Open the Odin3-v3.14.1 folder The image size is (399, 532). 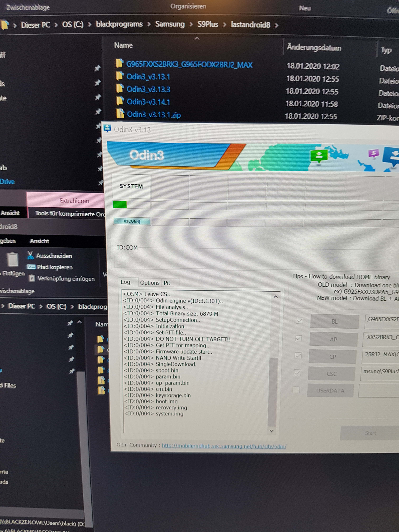pos(148,102)
